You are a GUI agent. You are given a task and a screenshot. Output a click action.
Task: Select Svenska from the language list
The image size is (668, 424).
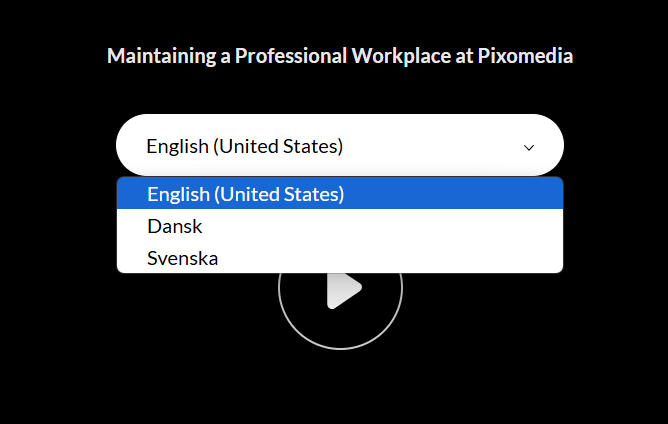340,258
